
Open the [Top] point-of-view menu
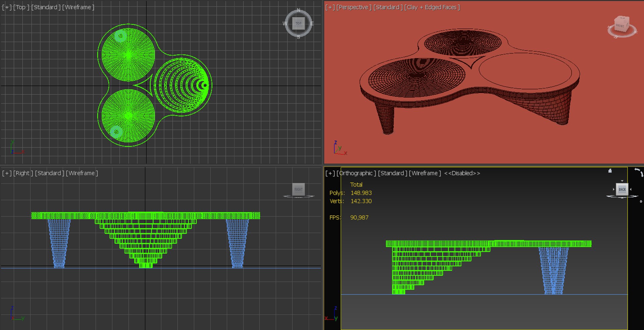coord(21,7)
